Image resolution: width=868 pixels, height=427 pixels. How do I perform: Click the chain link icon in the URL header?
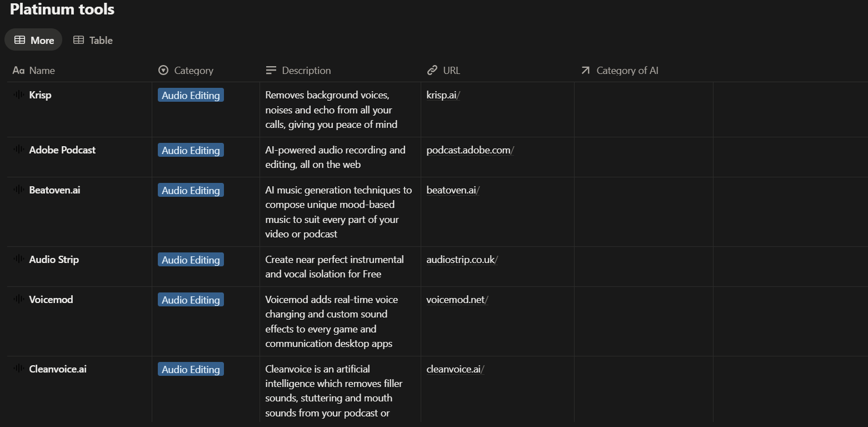click(x=432, y=70)
